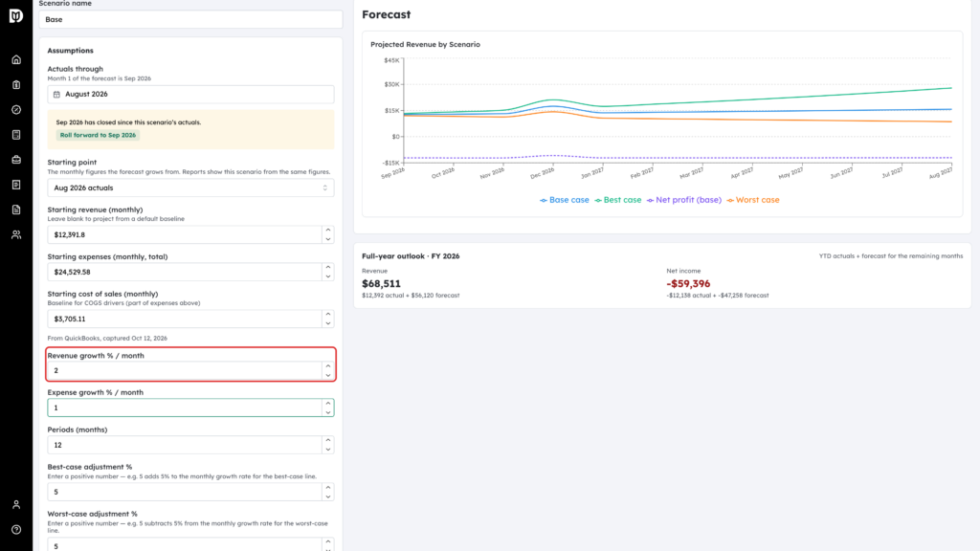Increase Revenue growth % with the up arrow
The width and height of the screenshot is (980, 551).
click(328, 366)
